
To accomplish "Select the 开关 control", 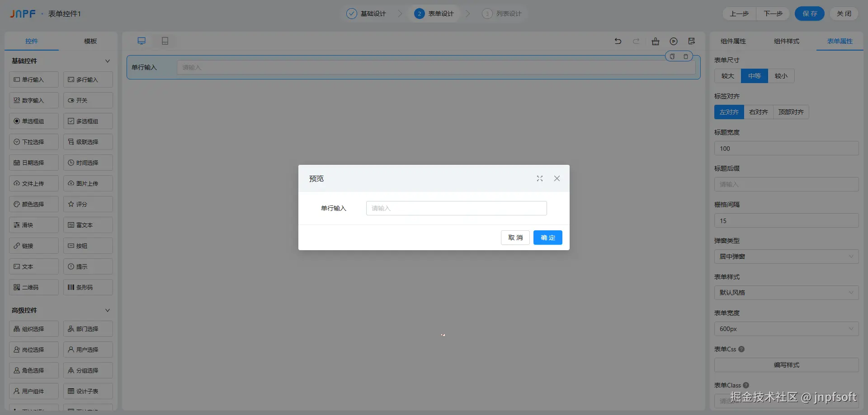I will tap(88, 100).
